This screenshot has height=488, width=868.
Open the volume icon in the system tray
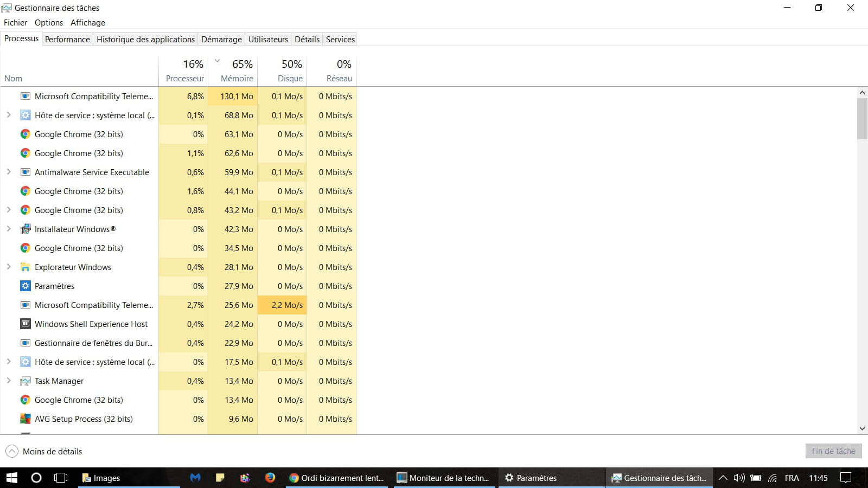[739, 478]
